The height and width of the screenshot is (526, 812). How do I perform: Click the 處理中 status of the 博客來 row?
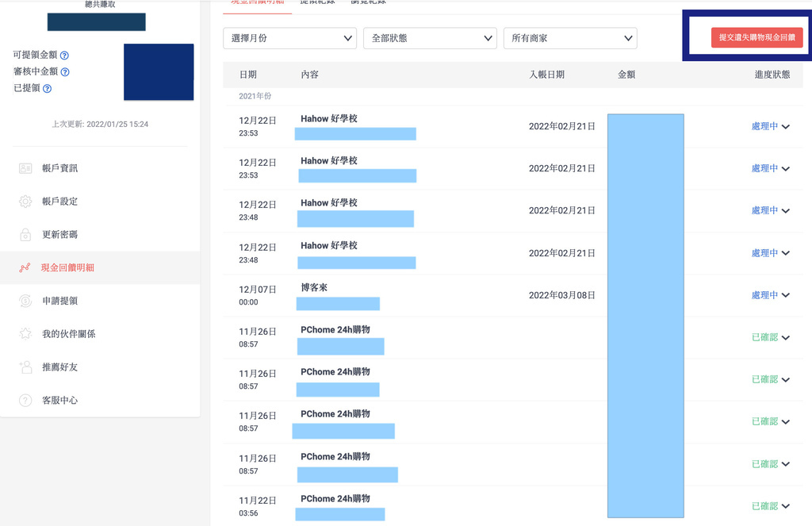point(765,295)
